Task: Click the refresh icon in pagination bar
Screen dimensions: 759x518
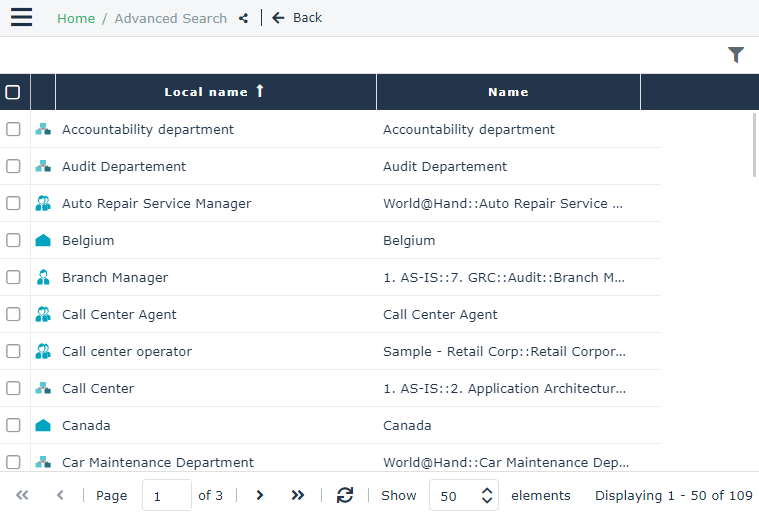Action: point(345,495)
